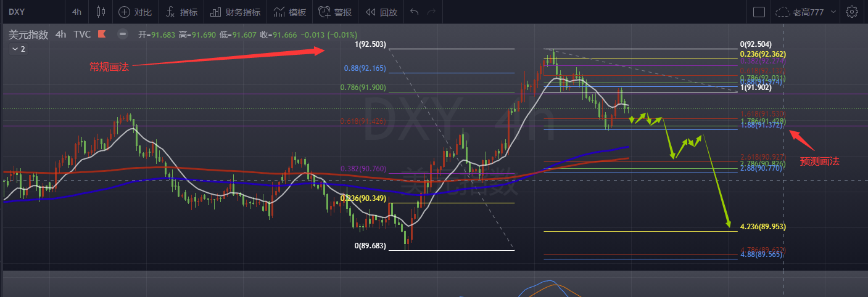
Task: Expand the arrow next to 老高777
Action: click(x=834, y=12)
